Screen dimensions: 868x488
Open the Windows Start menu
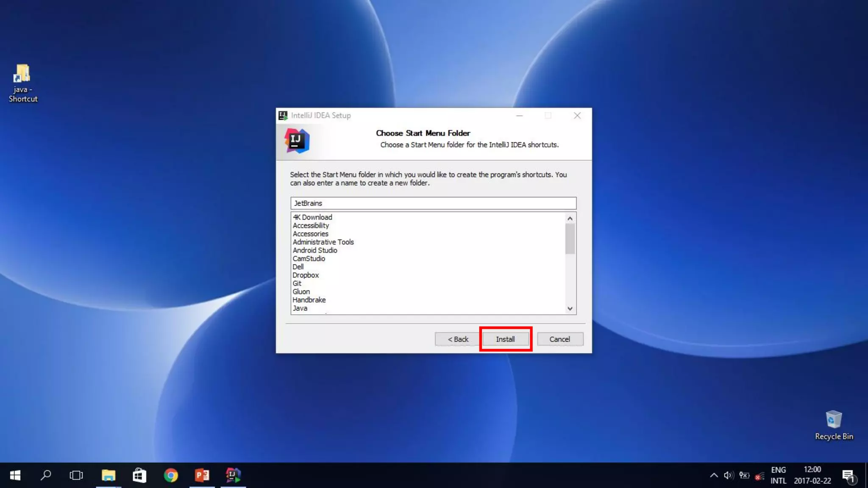point(15,475)
